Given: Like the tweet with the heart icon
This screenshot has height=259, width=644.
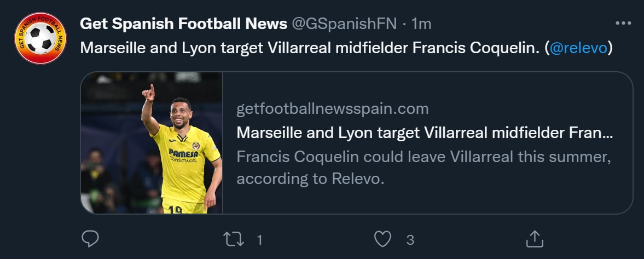Looking at the screenshot, I should [383, 239].
